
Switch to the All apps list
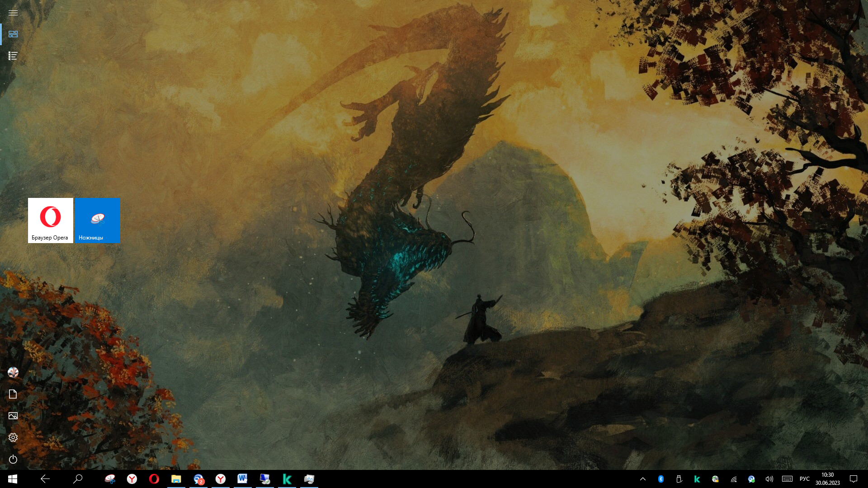[x=13, y=56]
